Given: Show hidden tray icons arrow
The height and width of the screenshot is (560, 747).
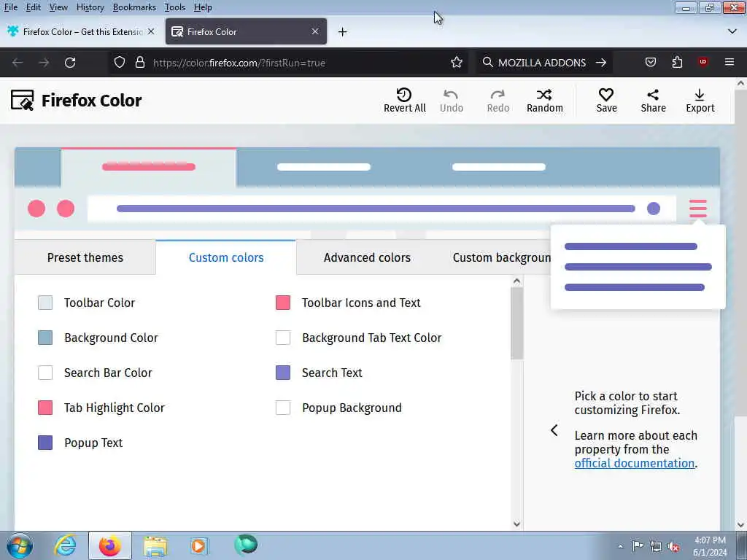Looking at the screenshot, I should (620, 547).
